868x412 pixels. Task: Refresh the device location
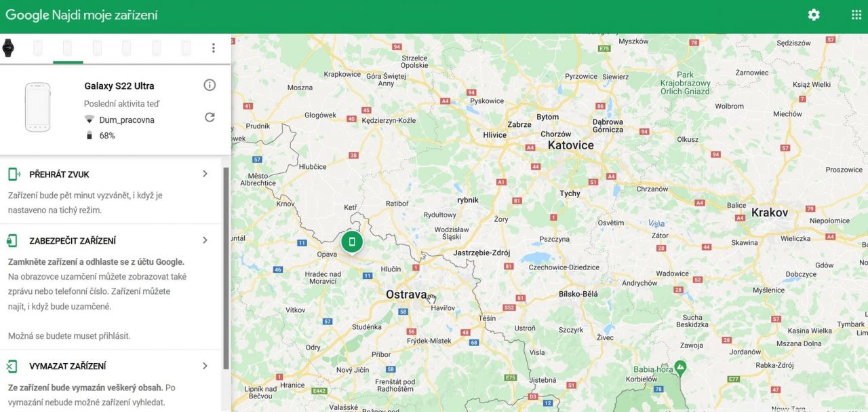click(210, 117)
